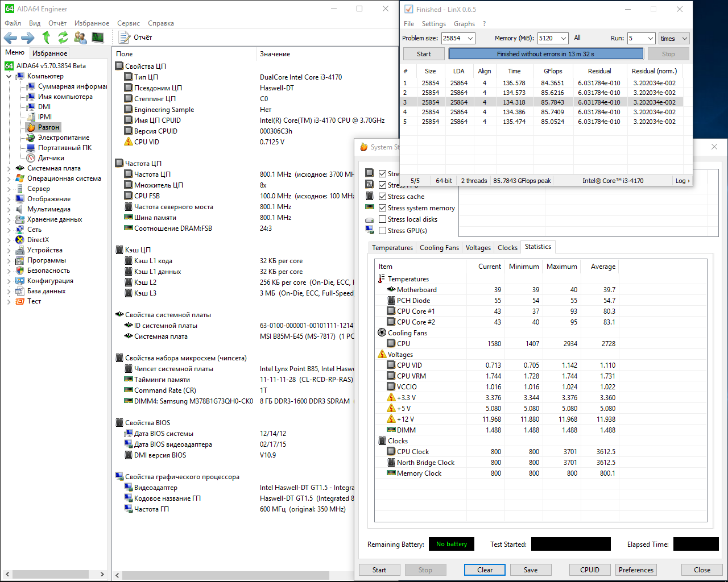Click the green Refresh toolbar icon
This screenshot has width=728, height=582.
[63, 38]
